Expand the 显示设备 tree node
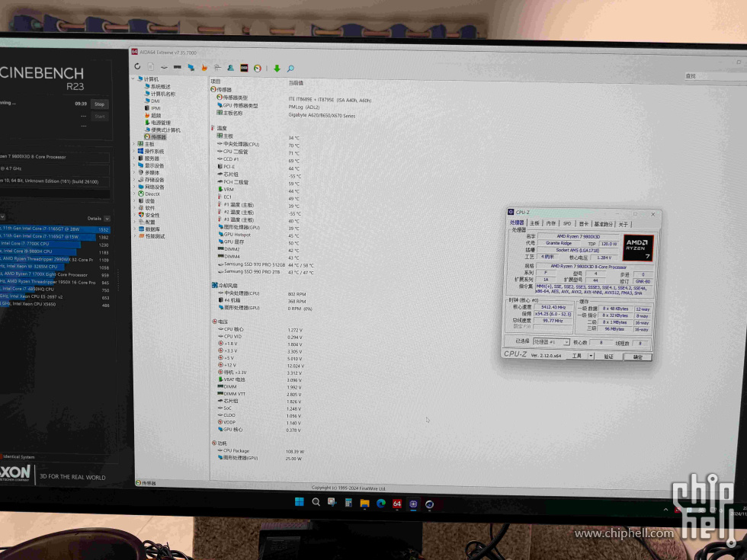Image resolution: width=747 pixels, height=560 pixels. 134,165
